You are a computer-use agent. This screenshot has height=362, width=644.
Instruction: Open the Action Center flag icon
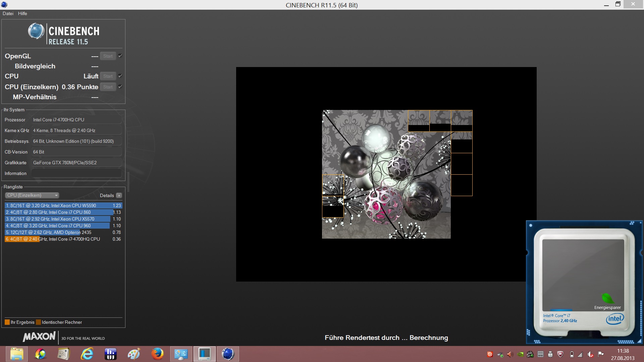coord(601,354)
